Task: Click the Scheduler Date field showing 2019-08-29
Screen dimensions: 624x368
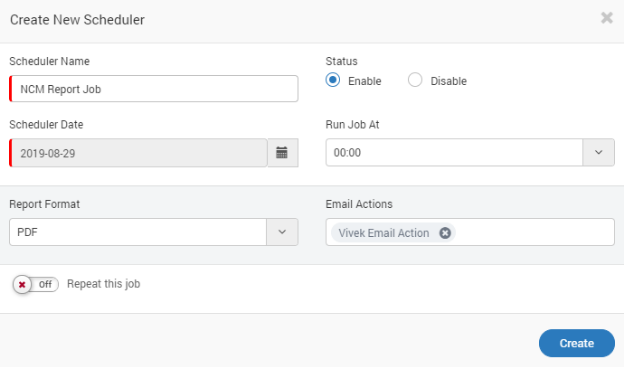Action: point(138,153)
